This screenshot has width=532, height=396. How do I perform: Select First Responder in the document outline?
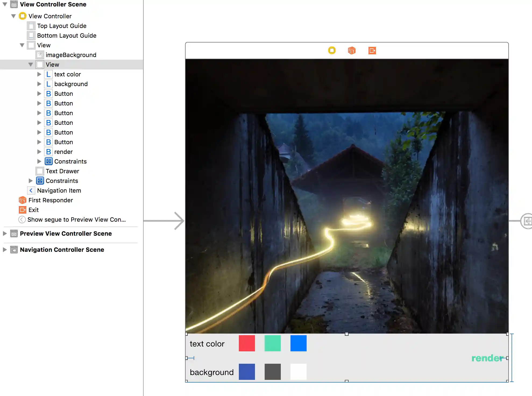51,200
